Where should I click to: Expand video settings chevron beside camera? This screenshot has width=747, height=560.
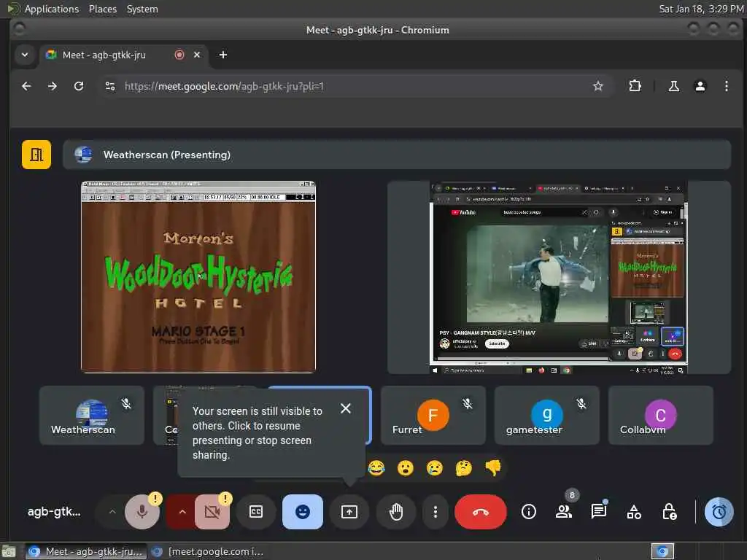pyautogui.click(x=182, y=512)
